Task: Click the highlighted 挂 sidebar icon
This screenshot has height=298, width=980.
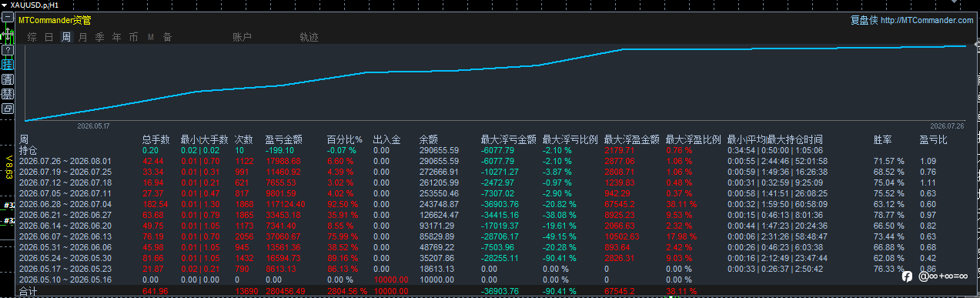Action: [8, 64]
